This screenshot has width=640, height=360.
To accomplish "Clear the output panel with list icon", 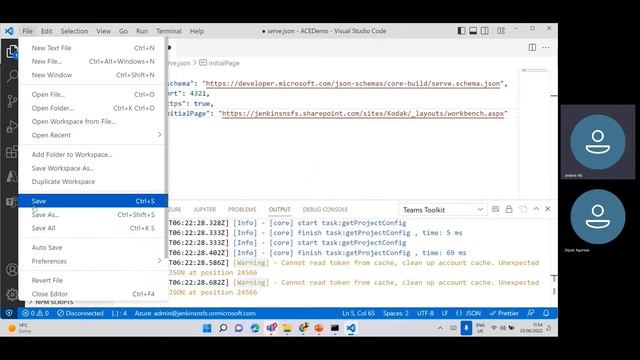I will tap(496, 209).
